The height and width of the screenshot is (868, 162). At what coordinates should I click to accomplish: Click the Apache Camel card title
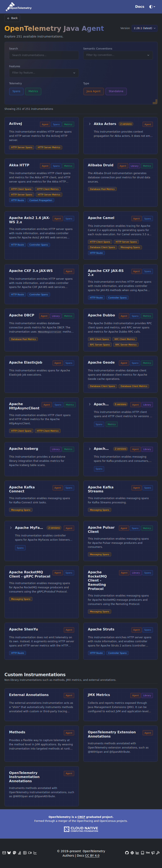101,218
